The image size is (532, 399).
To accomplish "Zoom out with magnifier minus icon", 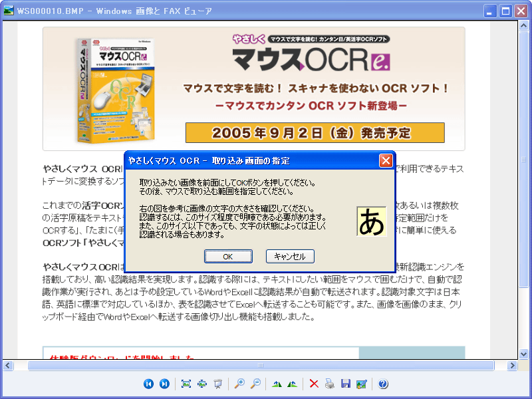I will click(x=255, y=384).
